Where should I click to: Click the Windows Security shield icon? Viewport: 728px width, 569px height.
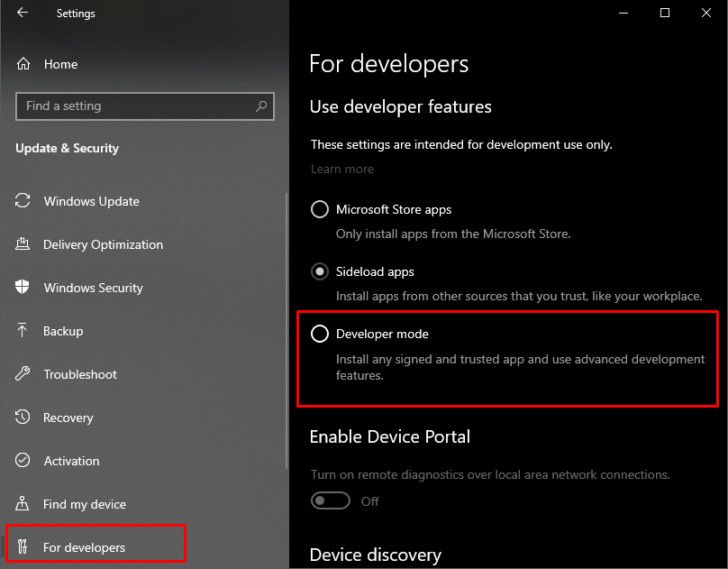(23, 288)
